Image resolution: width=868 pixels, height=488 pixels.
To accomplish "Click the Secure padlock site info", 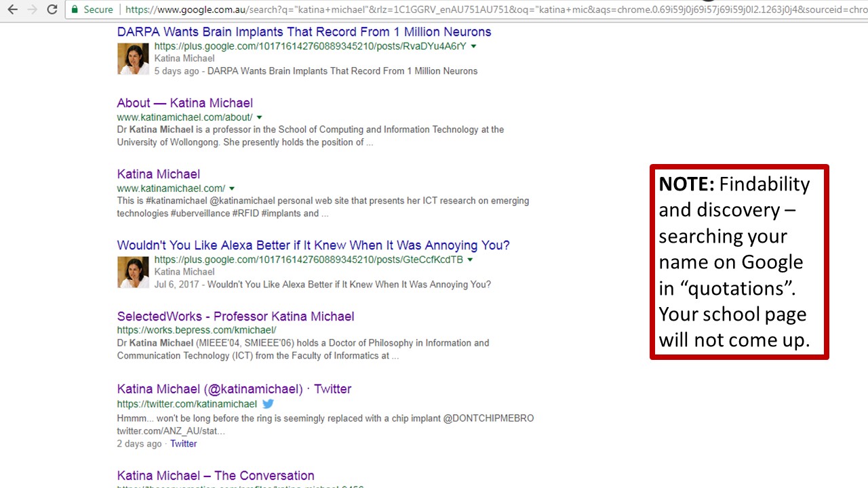I will click(92, 9).
